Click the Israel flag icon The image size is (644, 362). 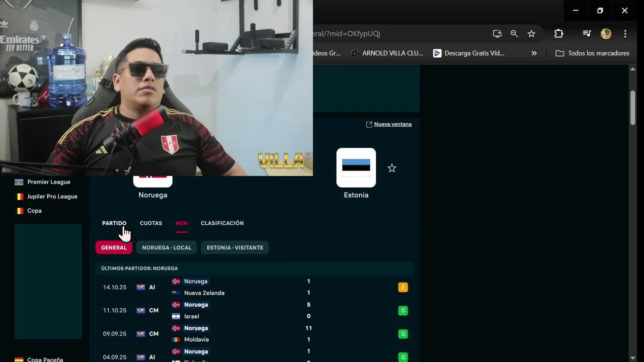176,316
